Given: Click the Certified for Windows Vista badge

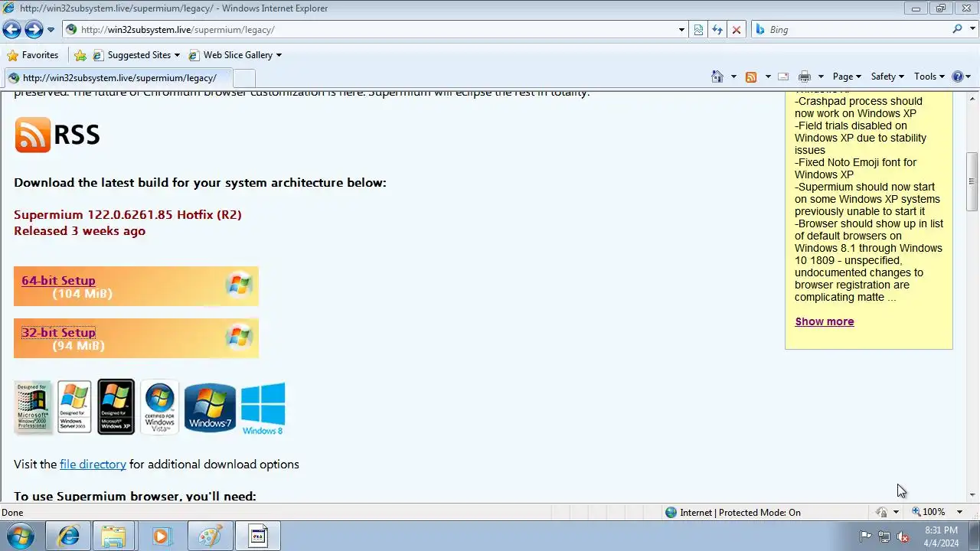Looking at the screenshot, I should [x=159, y=407].
